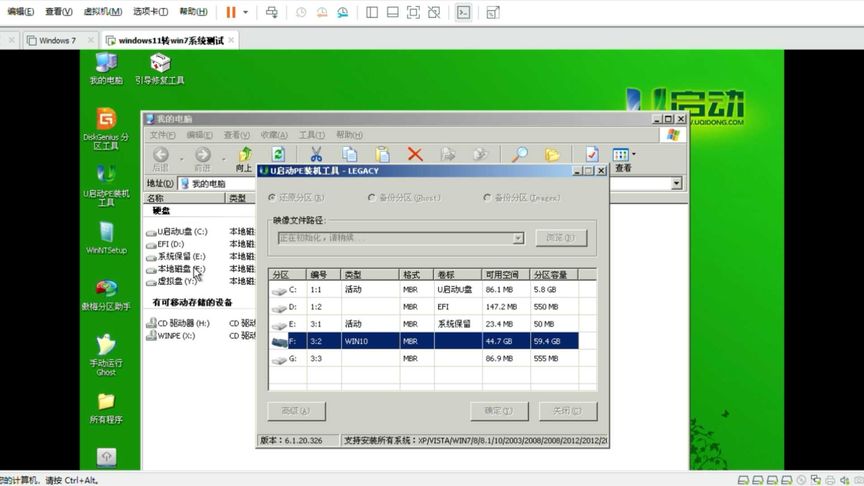Click the Properties checkmark icon in Explorer toolbar
Viewport: 864px width, 486px height.
tap(592, 155)
